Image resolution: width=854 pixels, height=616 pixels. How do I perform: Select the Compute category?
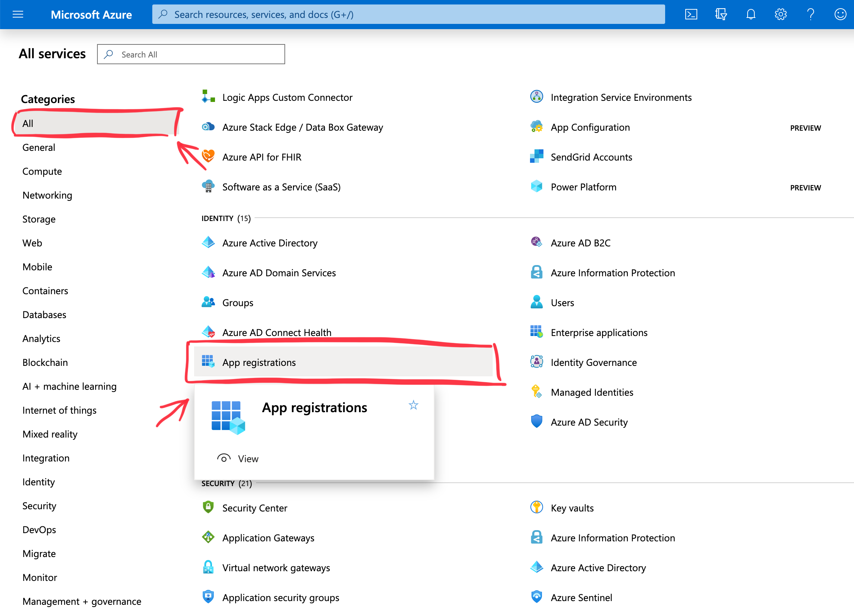coord(42,171)
